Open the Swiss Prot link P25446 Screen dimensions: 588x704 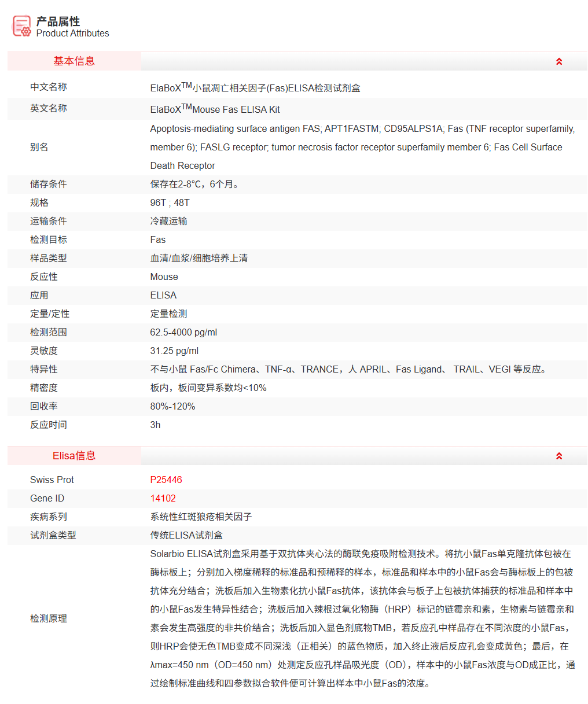click(167, 480)
